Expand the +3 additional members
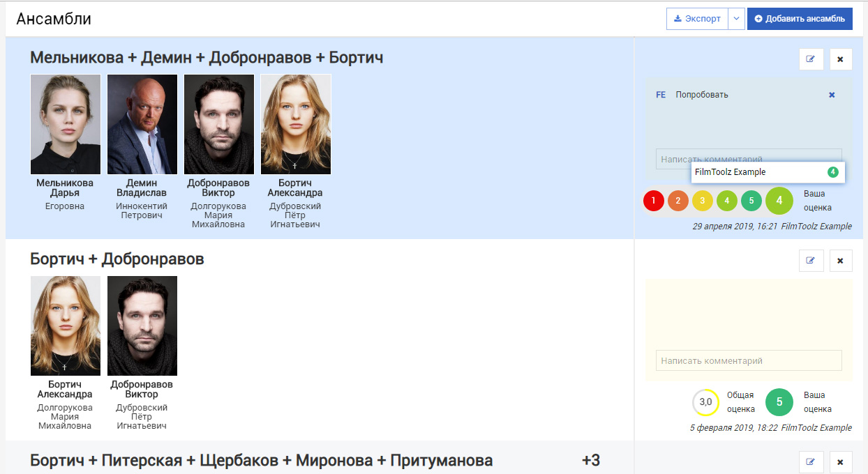This screenshot has height=474, width=868. click(x=590, y=461)
